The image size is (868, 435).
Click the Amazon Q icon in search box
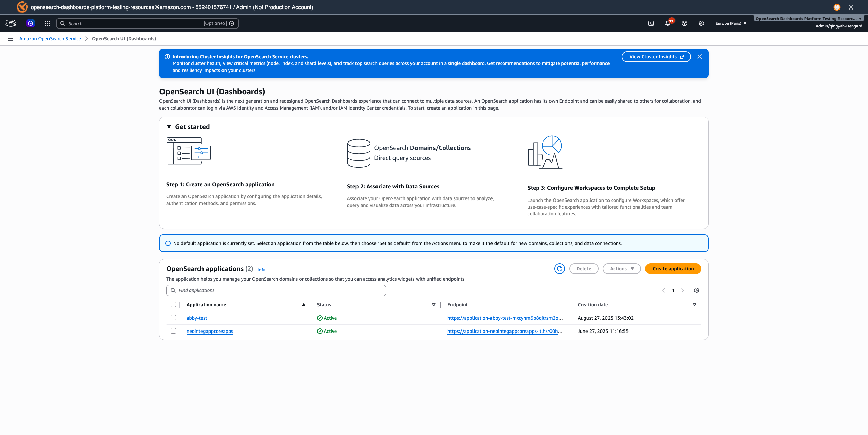[232, 23]
